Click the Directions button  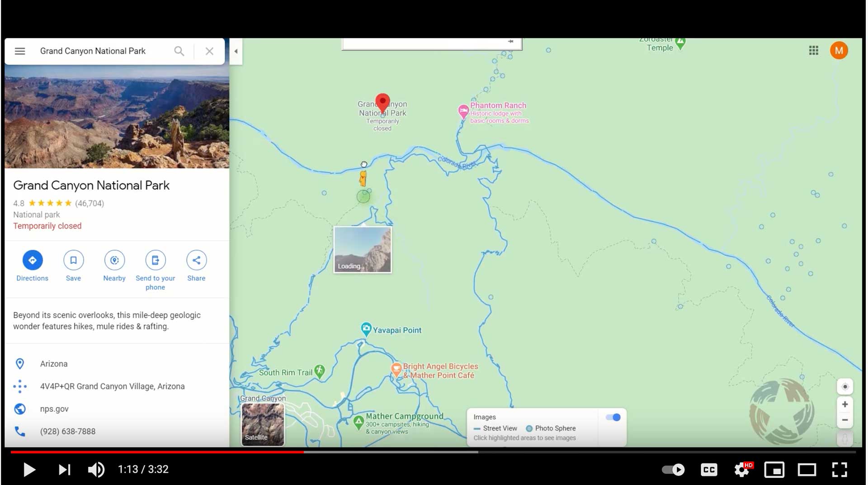33,260
